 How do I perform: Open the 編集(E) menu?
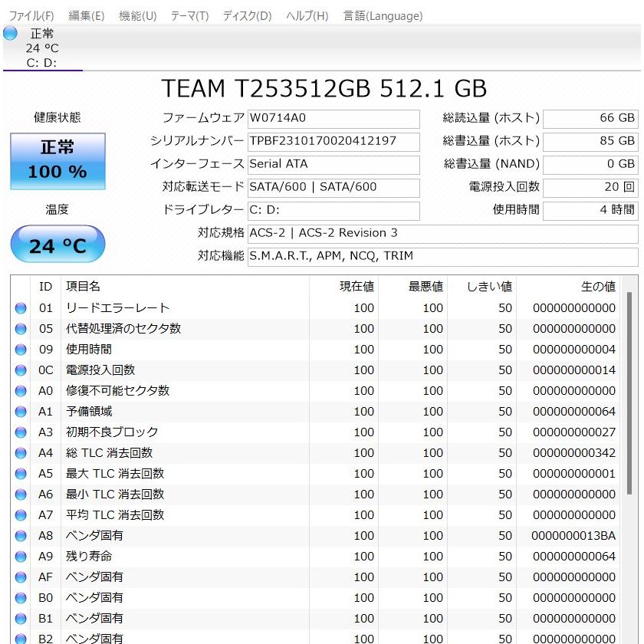coord(86,16)
